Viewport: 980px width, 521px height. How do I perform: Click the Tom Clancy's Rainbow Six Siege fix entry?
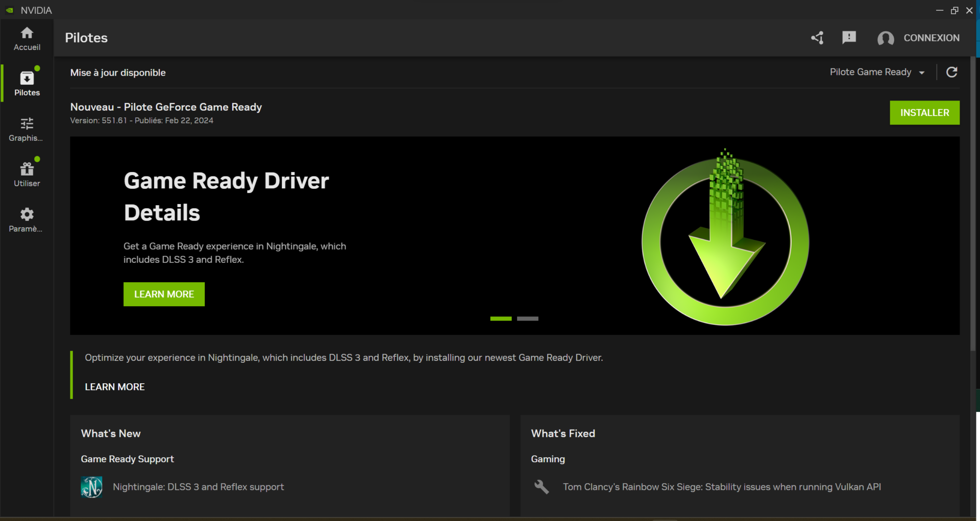(722, 487)
